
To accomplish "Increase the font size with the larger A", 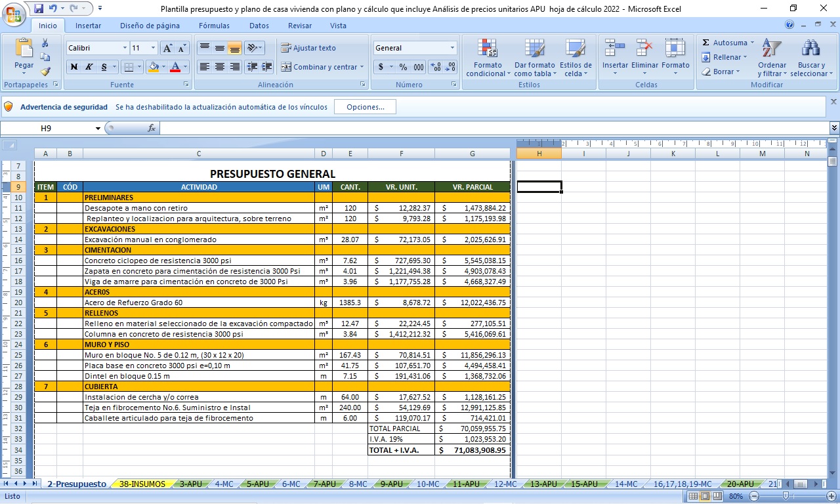I will 167,48.
